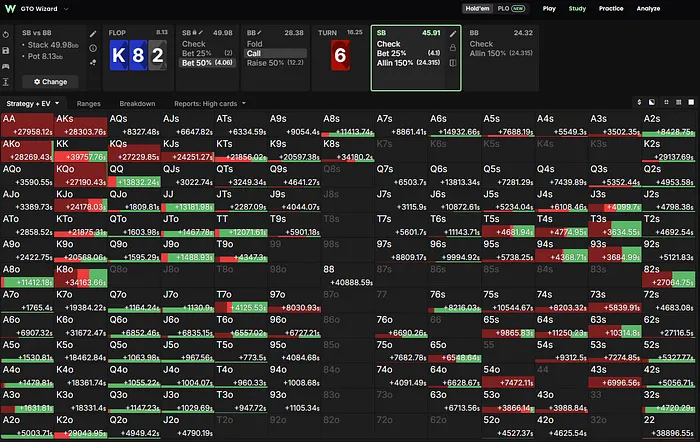Viewport: 700px width, 442px height.
Task: Open the Play menu
Action: coord(549,8)
